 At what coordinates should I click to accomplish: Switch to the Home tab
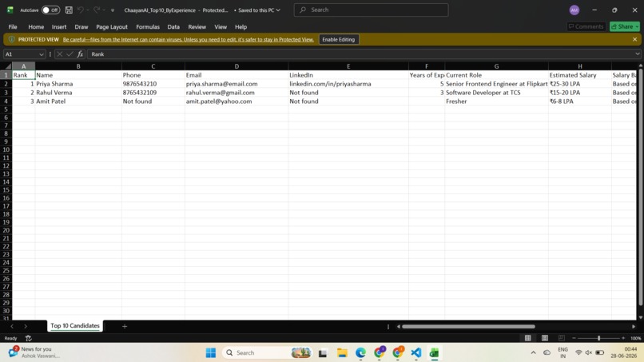click(x=36, y=26)
